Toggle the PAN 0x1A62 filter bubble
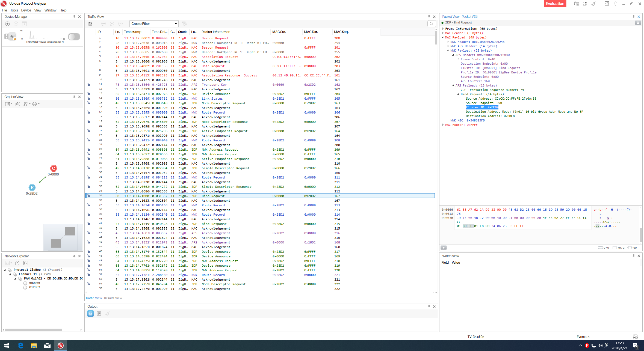The image size is (644, 351). [x=20, y=279]
